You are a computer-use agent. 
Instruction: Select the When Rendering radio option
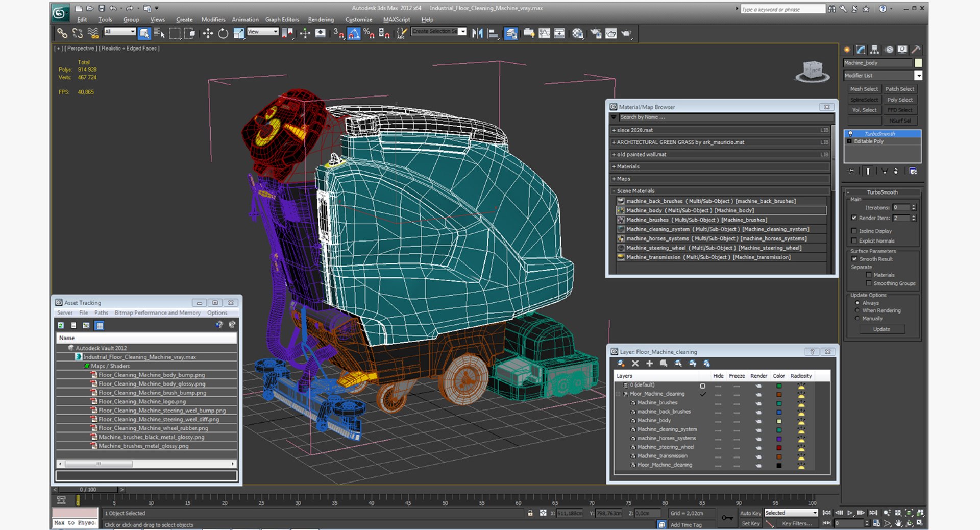tap(857, 310)
